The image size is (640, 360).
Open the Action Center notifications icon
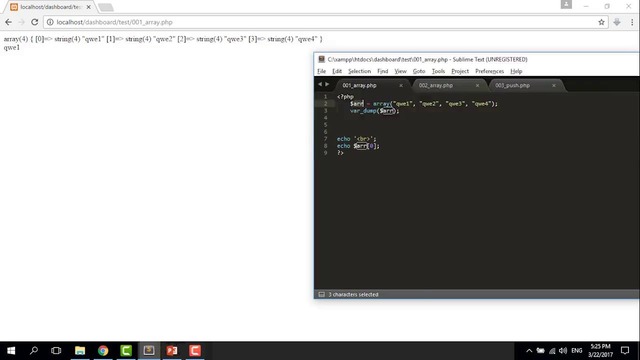pos(625,351)
